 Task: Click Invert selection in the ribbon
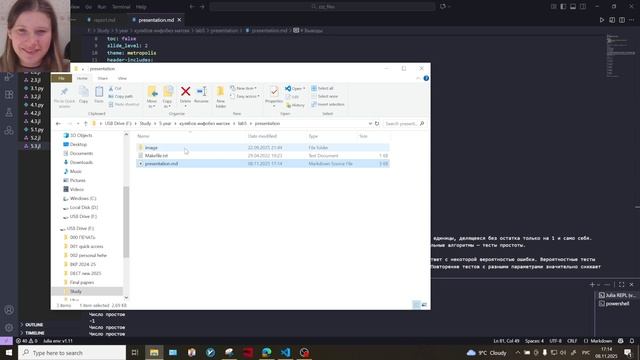[x=328, y=104]
